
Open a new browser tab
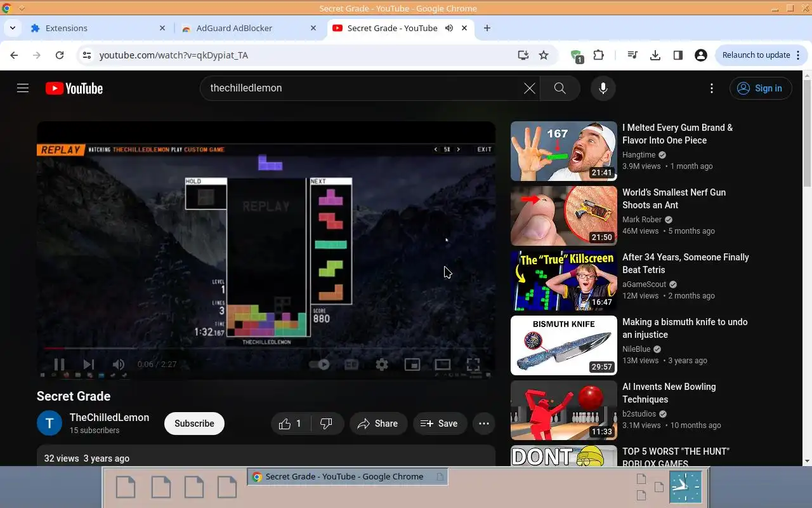487,28
